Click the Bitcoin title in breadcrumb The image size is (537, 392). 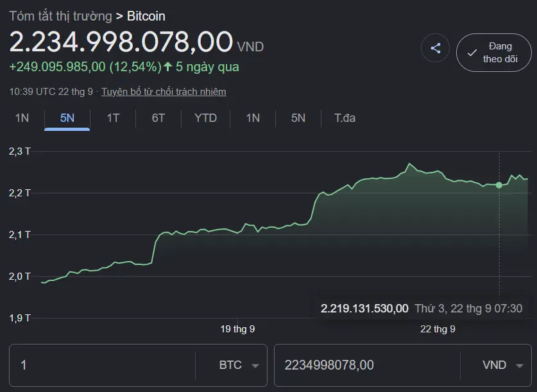pyautogui.click(x=146, y=16)
